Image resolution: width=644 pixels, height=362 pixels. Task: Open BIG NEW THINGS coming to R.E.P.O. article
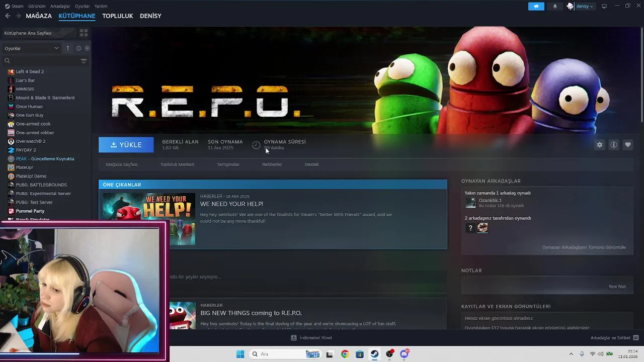click(251, 313)
